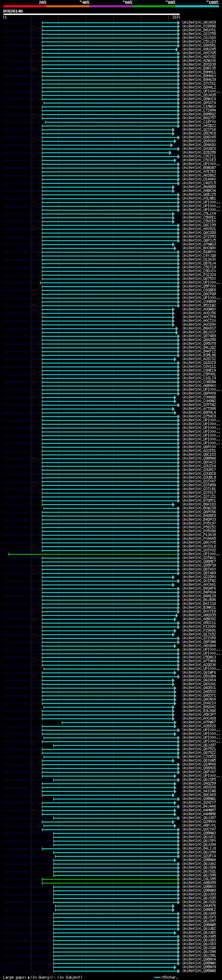Click the query end position 319
222x980 pixels.
tap(175, 17)
